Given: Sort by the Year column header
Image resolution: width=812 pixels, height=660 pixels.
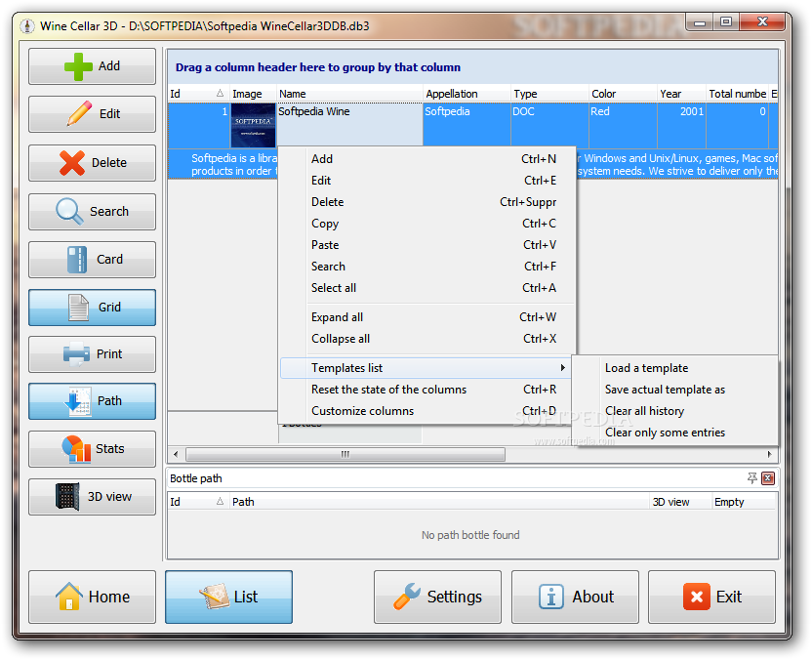Looking at the screenshot, I should (682, 94).
